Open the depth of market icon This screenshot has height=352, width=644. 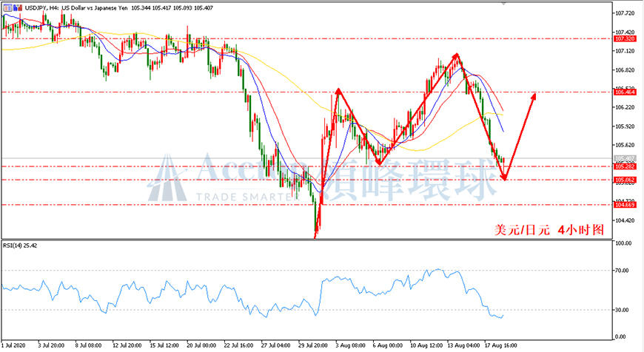pos(18,8)
